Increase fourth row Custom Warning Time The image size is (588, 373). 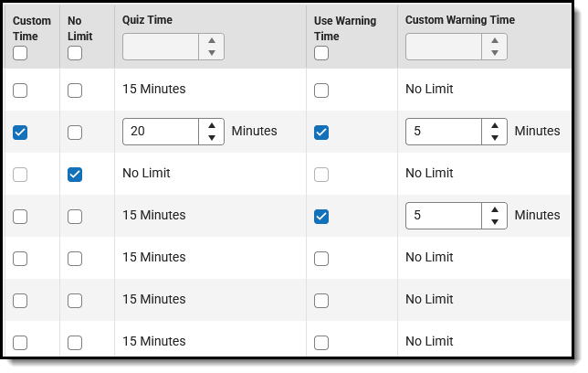tap(494, 209)
